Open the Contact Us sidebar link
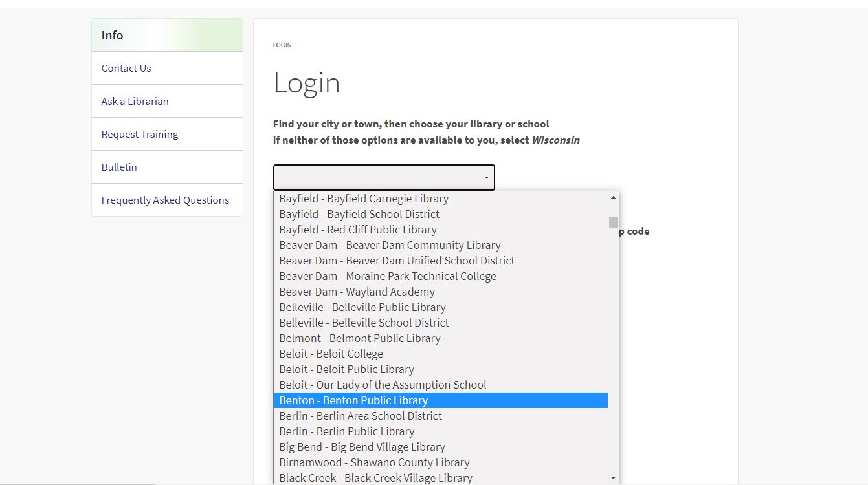The image size is (868, 485). tap(126, 68)
